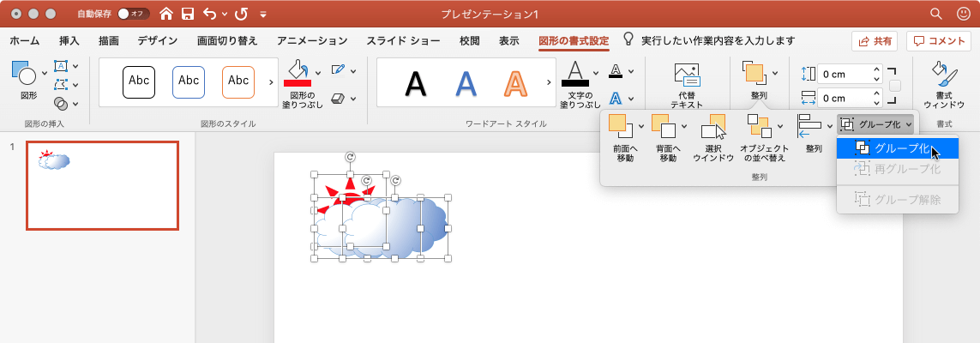
Task: Expand the WordArt styles gallery arrow
Action: 548,82
